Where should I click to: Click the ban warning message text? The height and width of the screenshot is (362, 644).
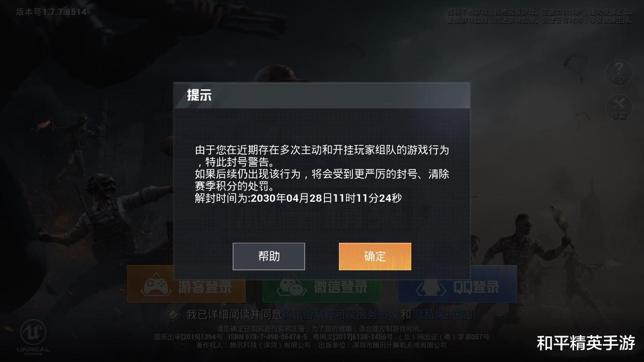pyautogui.click(x=322, y=168)
